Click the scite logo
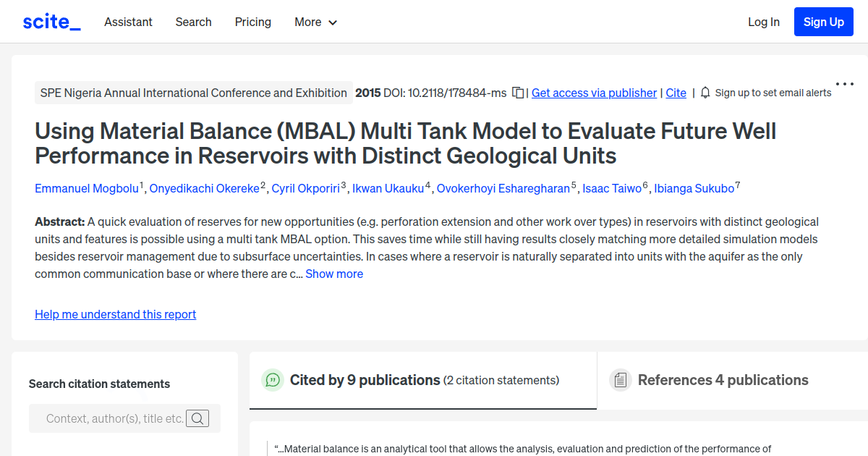Viewport: 868px width, 456px height. (x=51, y=21)
